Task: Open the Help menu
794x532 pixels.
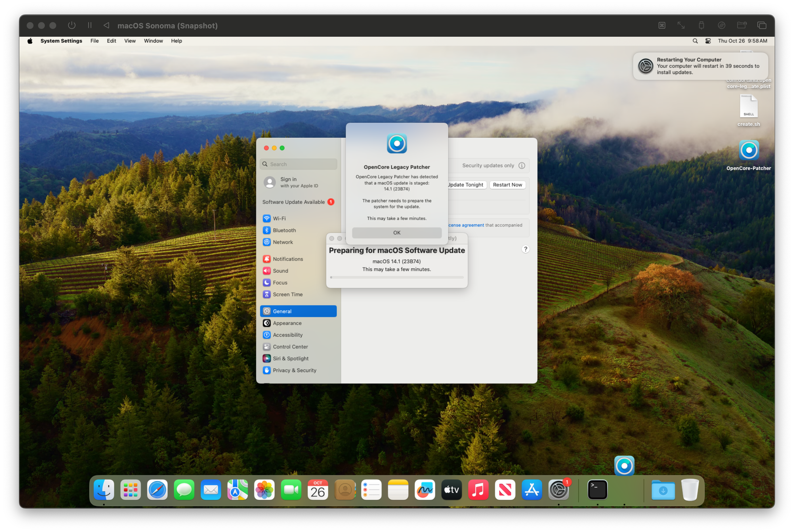Action: click(x=177, y=41)
